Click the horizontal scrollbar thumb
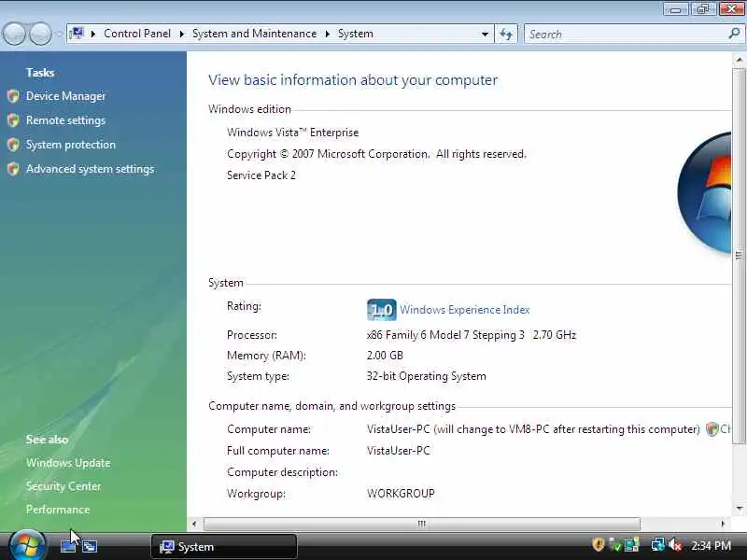747x560 pixels. point(422,524)
